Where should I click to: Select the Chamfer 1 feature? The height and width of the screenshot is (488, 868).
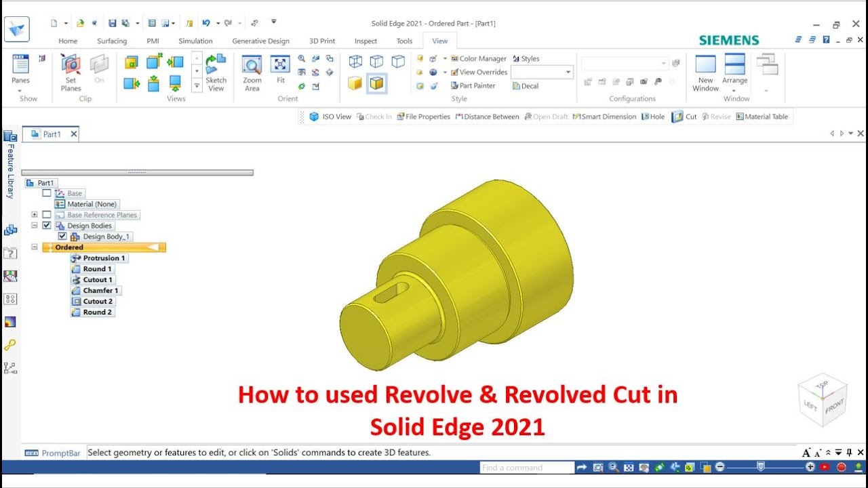[x=95, y=291]
